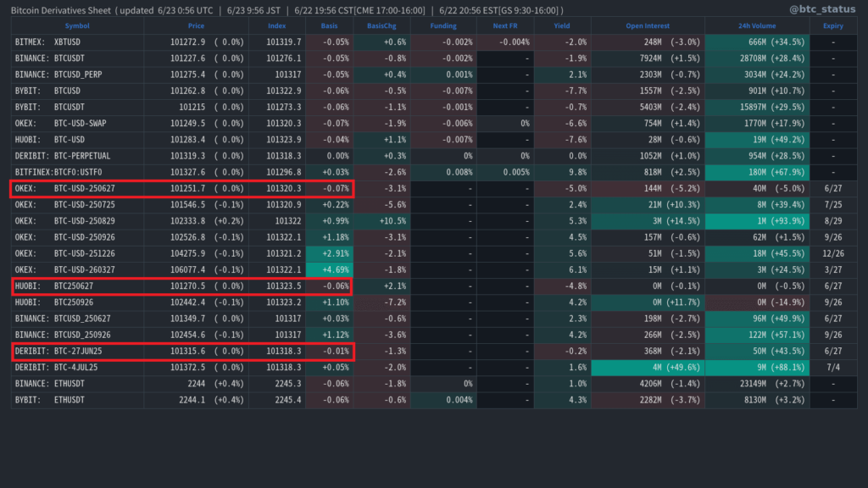
Task: Click the Yield column header
Action: click(x=562, y=26)
